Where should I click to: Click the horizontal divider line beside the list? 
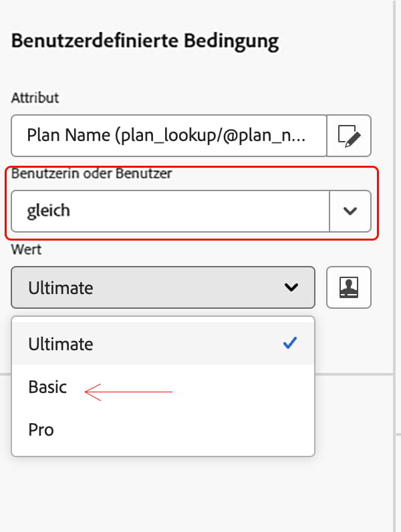click(x=354, y=374)
